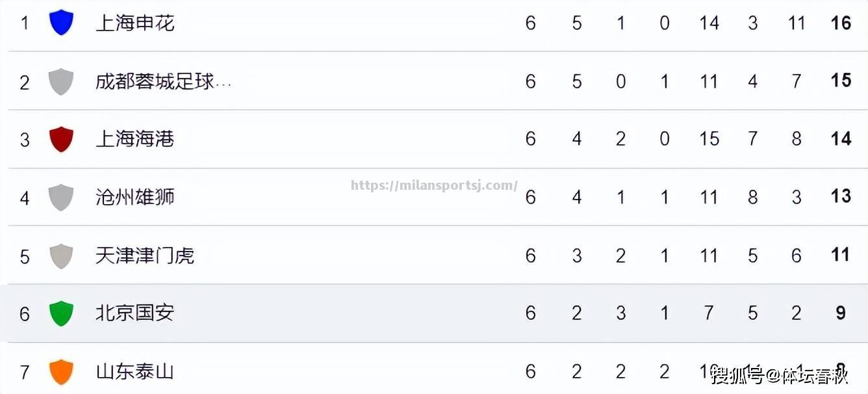Click the 9 points value for 北京国安

tap(841, 313)
